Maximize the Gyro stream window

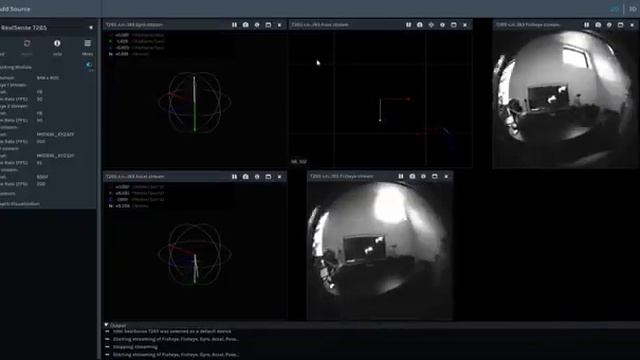click(268, 25)
